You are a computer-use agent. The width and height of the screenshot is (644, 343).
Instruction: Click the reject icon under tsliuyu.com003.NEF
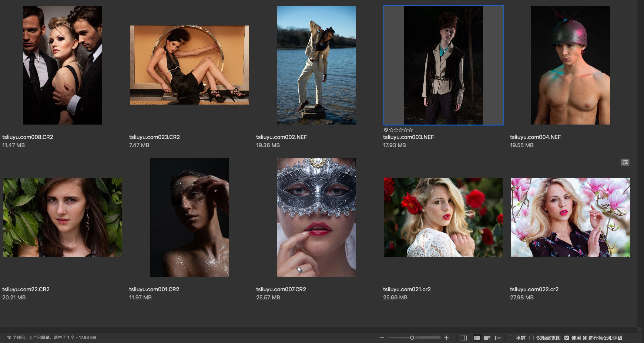pyautogui.click(x=386, y=130)
